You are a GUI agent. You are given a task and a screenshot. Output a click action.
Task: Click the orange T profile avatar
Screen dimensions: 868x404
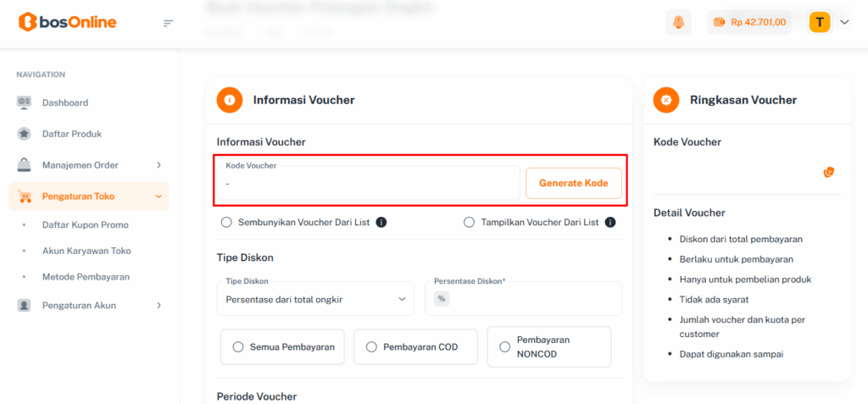820,22
